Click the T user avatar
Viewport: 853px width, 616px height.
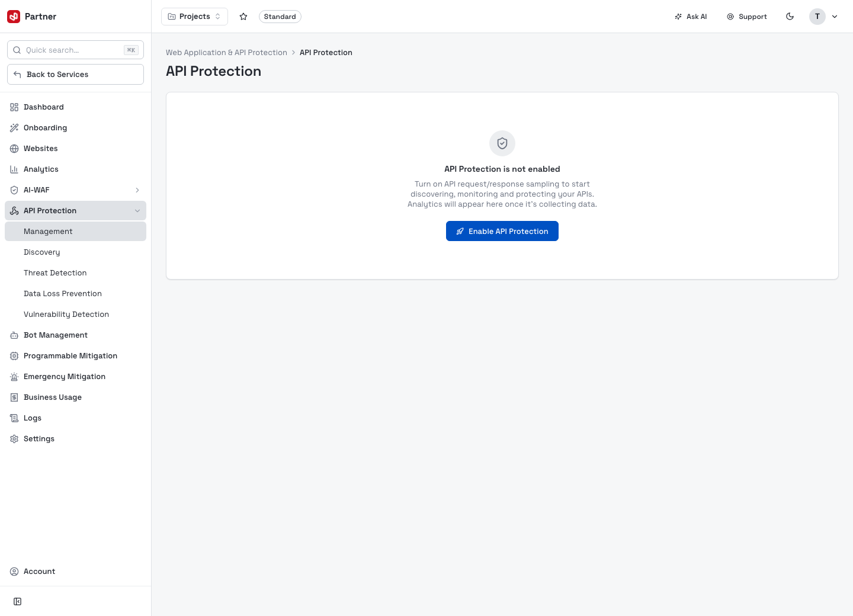click(817, 17)
